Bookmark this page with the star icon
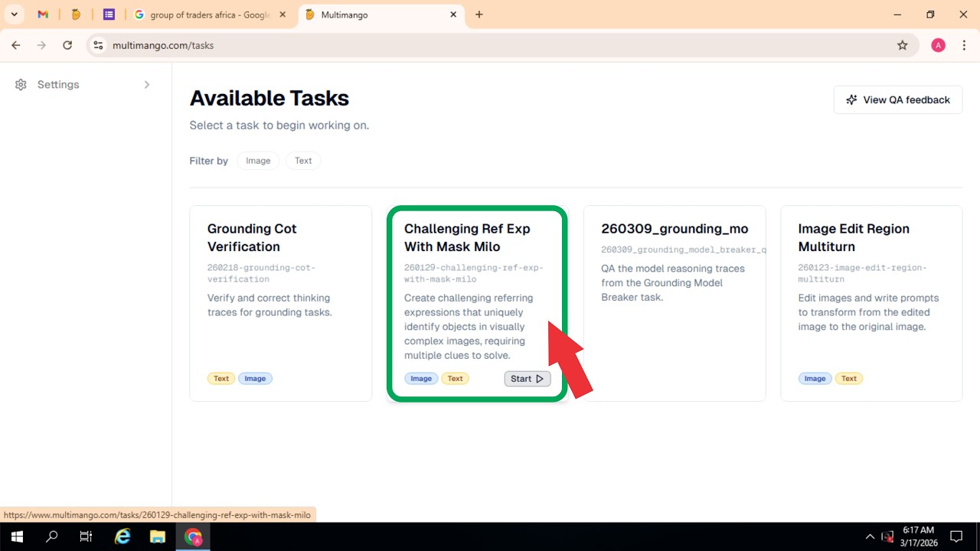Image resolution: width=980 pixels, height=551 pixels. coord(903,45)
